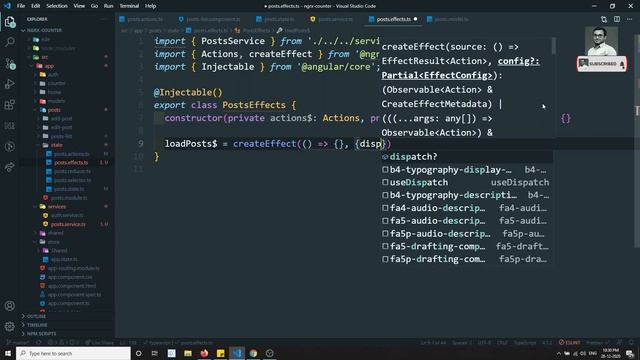The width and height of the screenshot is (640, 360).
Task: Open the Selection menu
Action: [57, 6]
